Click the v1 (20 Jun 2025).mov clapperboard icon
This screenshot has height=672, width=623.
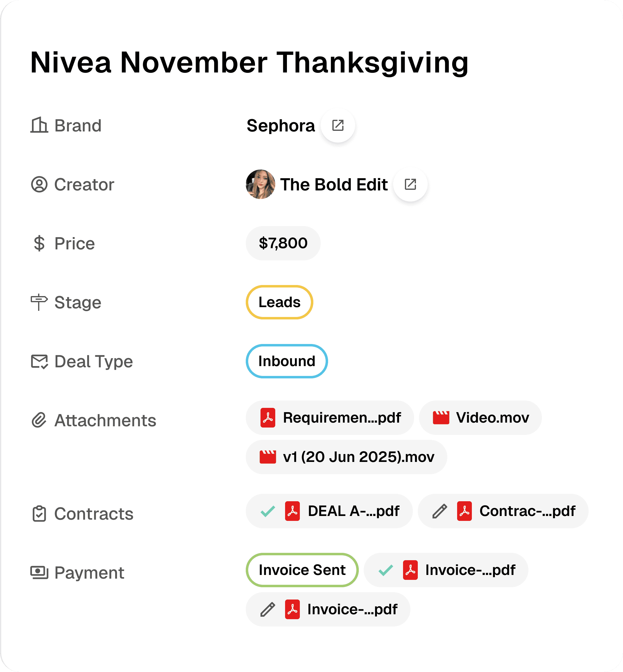click(268, 457)
